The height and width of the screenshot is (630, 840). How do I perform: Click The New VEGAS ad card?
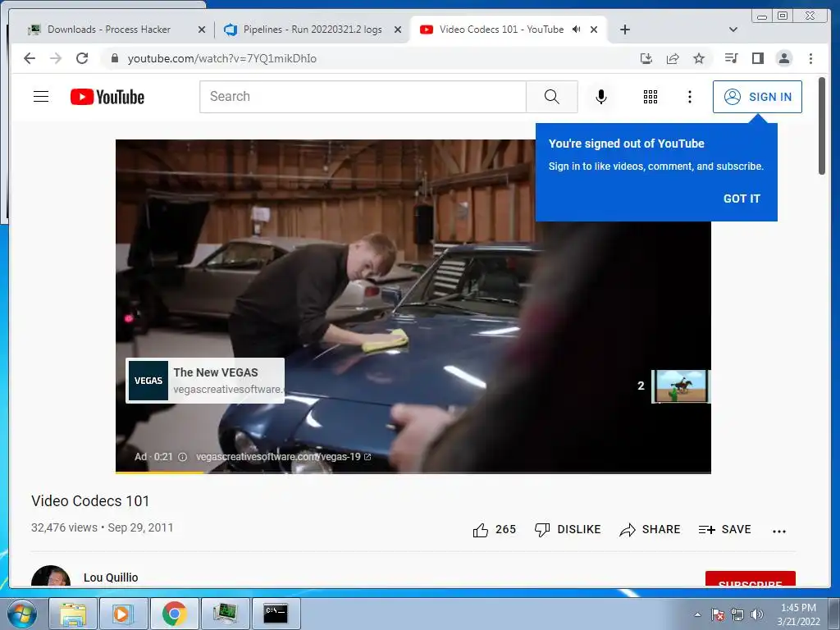point(205,381)
